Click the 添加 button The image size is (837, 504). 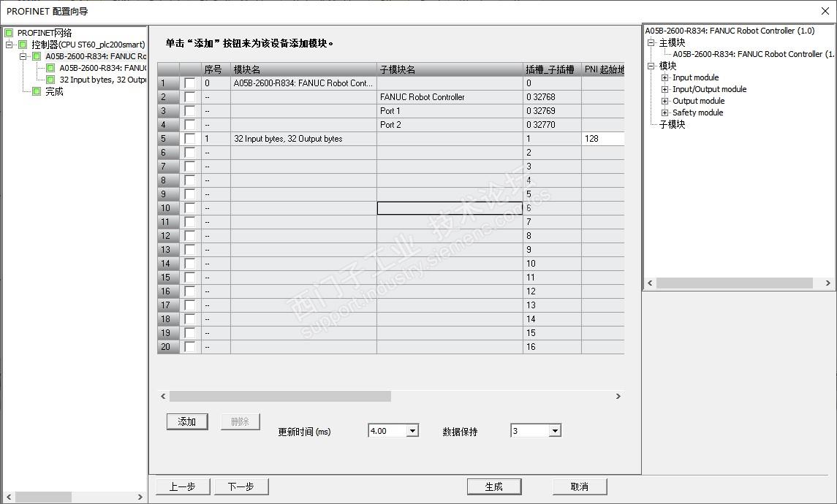[187, 421]
